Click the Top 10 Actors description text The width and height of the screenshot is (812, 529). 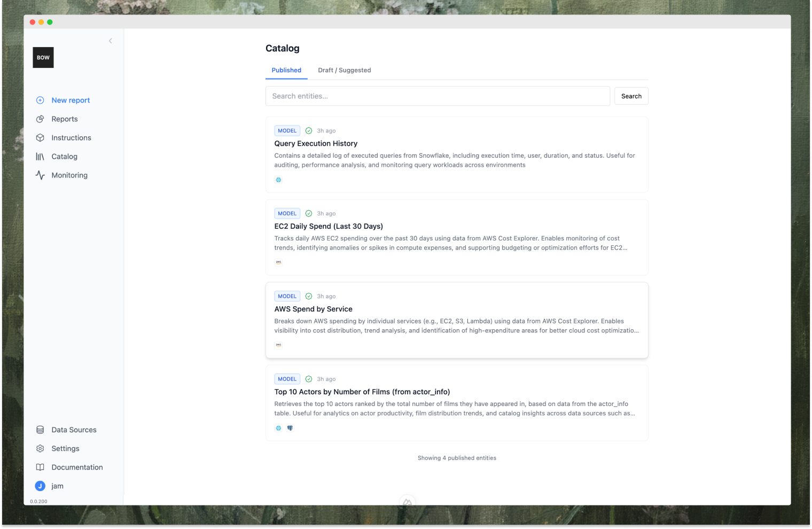point(455,409)
